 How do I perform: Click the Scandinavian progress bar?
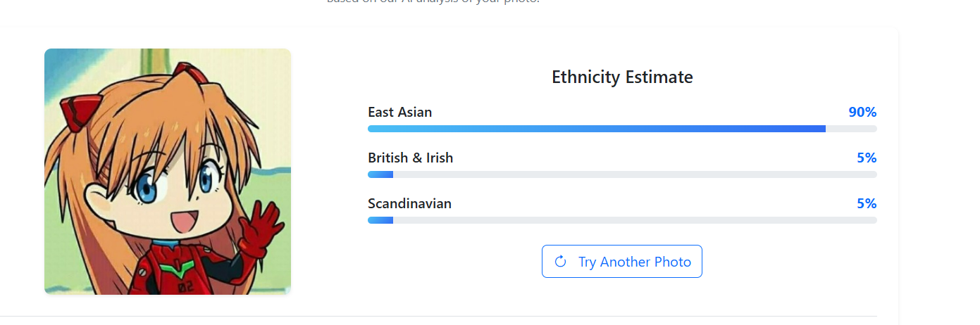622,220
